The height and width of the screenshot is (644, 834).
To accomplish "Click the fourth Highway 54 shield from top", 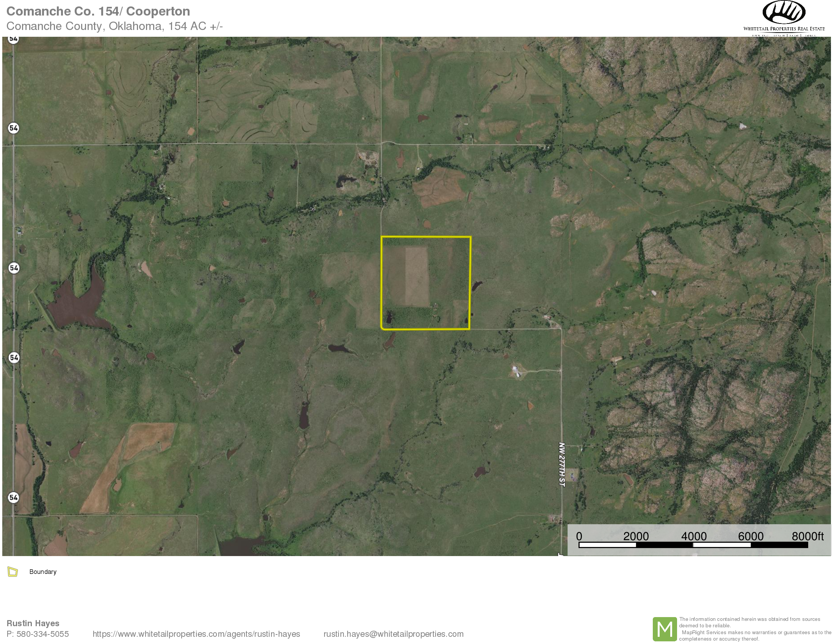I will click(14, 358).
